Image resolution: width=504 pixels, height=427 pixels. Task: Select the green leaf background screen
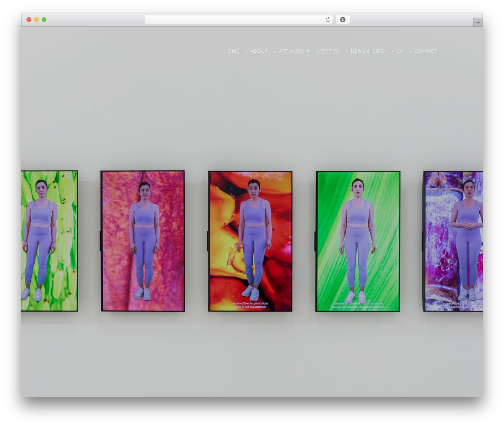point(358,241)
